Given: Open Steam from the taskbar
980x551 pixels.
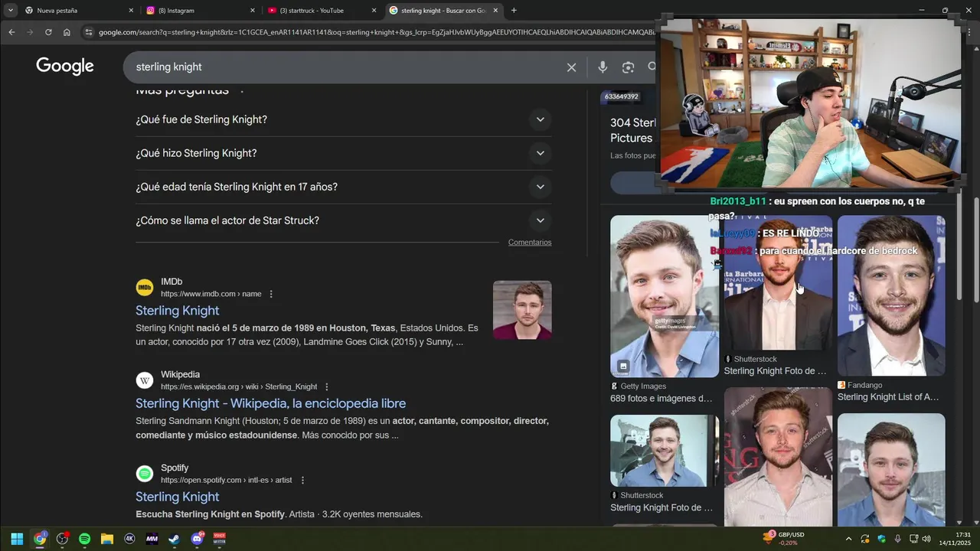Looking at the screenshot, I should [x=175, y=539].
